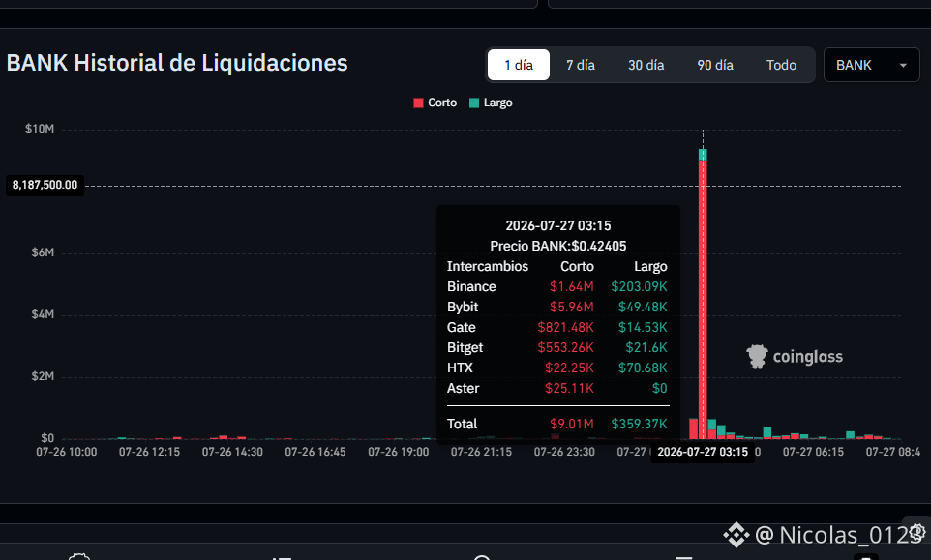The image size is (931, 560).
Task: Click Gate long value $14.53K
Action: pyautogui.click(x=643, y=327)
